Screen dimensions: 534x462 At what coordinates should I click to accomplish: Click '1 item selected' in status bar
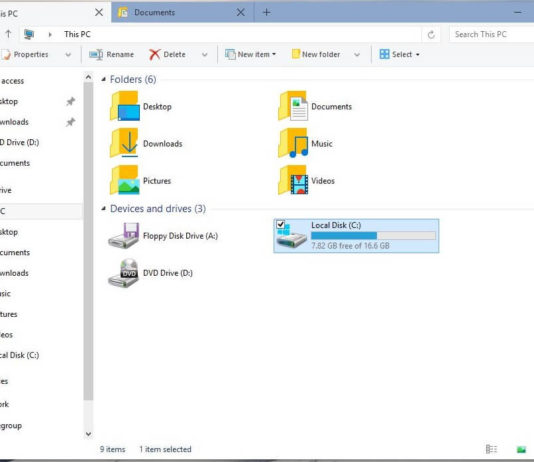point(165,449)
